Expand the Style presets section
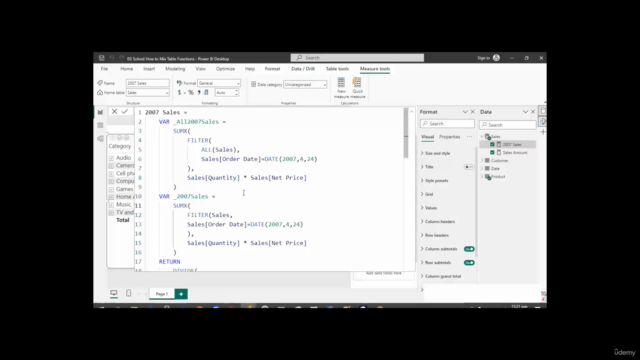Image resolution: width=640 pixels, height=360 pixels. point(436,181)
